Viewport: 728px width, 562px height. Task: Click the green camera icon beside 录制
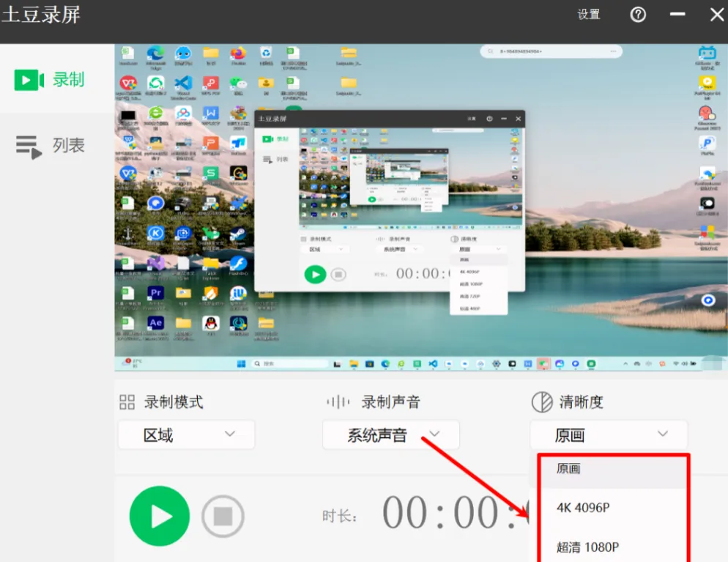tap(29, 80)
